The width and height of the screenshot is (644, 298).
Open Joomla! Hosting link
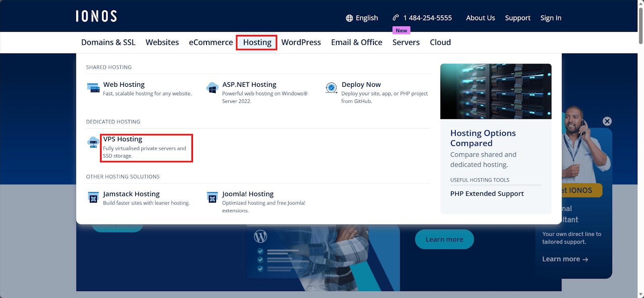point(248,194)
